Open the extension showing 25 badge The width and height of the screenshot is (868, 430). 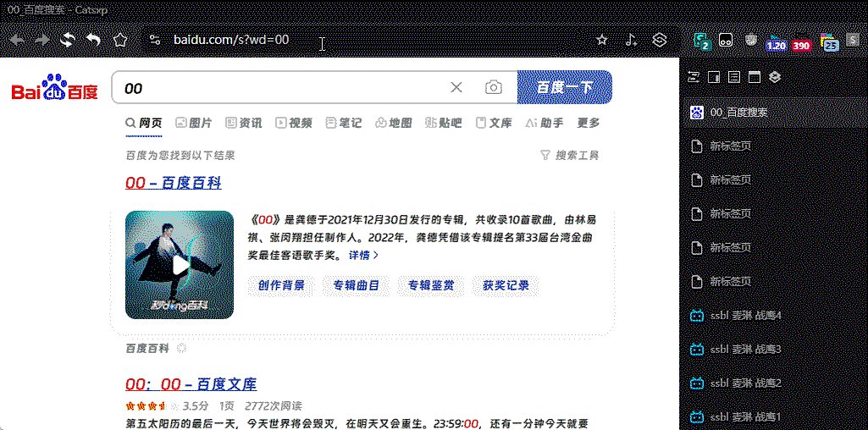point(829,42)
